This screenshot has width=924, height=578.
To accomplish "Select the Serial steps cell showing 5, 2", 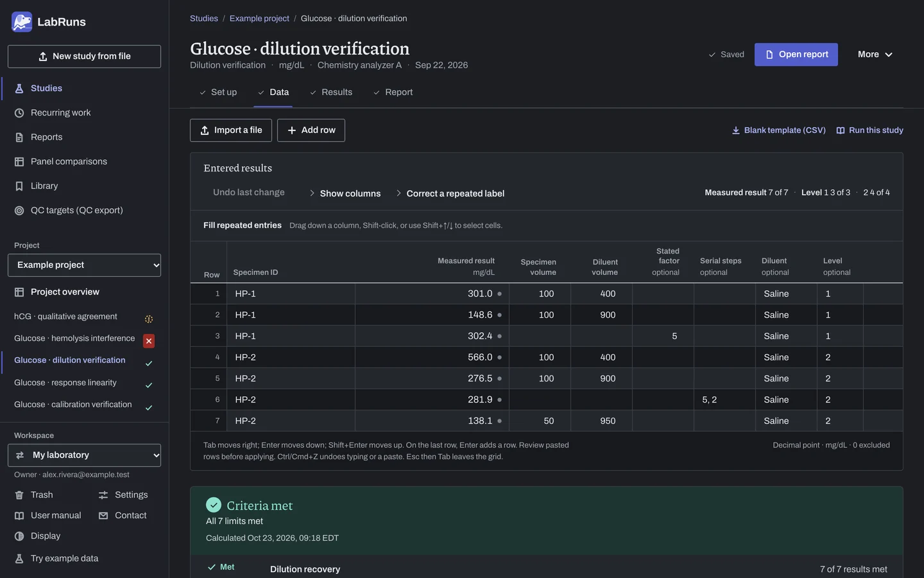I will [724, 399].
